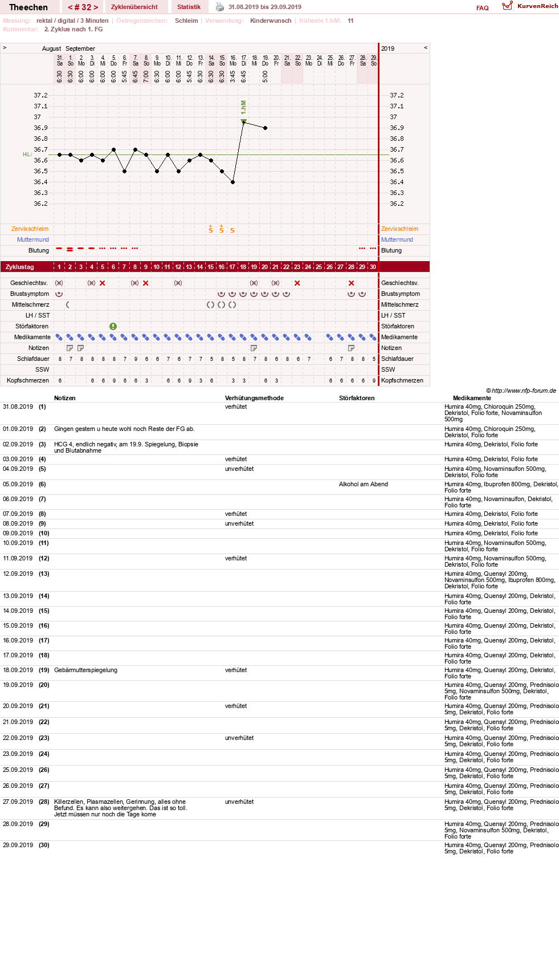Click the Notizen column header in the table
Viewport: 559px width, 980px height.
(x=65, y=398)
